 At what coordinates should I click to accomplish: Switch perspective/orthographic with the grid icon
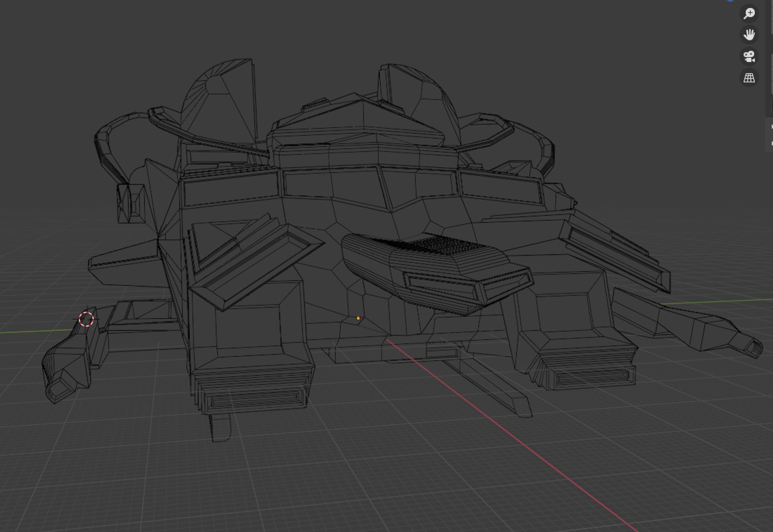(x=749, y=78)
